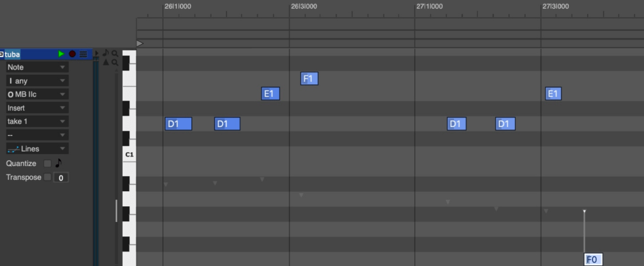
Task: Open the Note type dropdown
Action: (37, 67)
